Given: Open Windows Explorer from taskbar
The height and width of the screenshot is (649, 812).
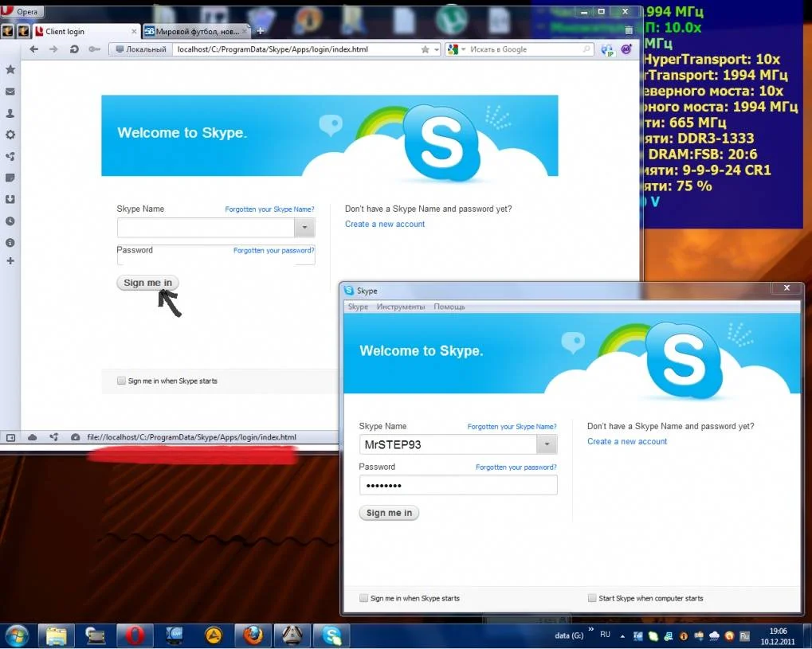Looking at the screenshot, I should [57, 635].
